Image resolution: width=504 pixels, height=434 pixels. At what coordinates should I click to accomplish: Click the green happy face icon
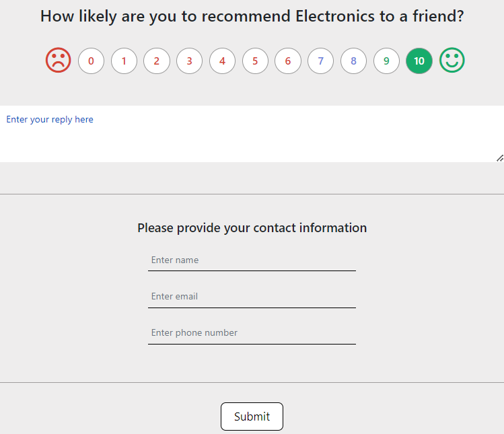pyautogui.click(x=452, y=61)
